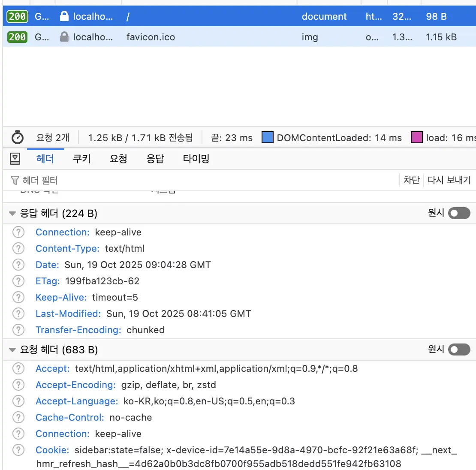Switch to the 쿠키 tab
The image size is (476, 470).
point(81,159)
